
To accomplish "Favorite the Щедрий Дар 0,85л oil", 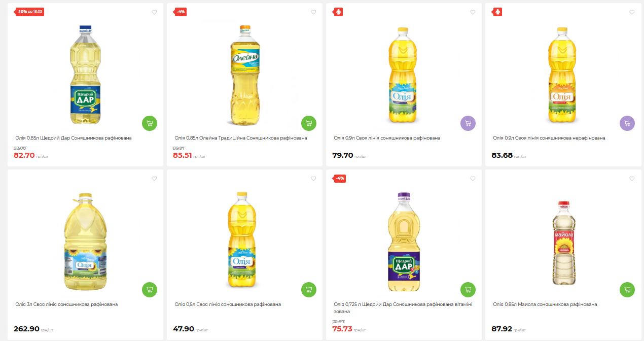I will pos(155,12).
